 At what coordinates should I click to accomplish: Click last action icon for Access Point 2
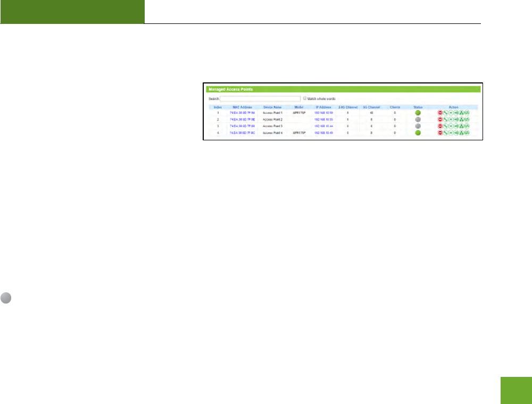pos(467,119)
